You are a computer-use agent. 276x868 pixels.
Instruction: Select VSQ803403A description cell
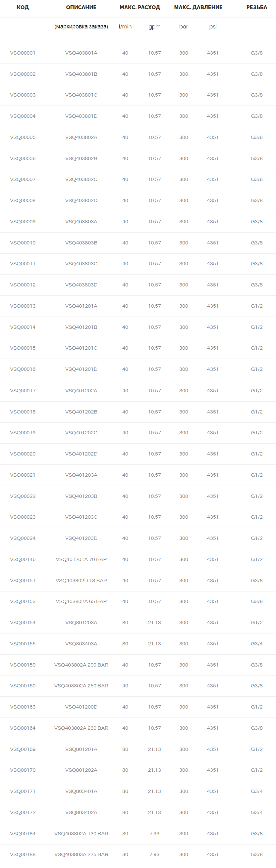pos(81,644)
